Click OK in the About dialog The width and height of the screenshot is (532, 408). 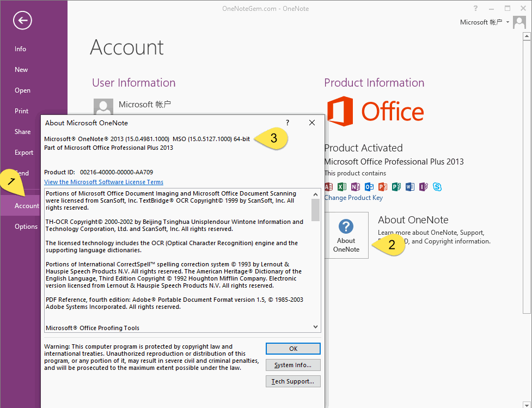pyautogui.click(x=293, y=349)
